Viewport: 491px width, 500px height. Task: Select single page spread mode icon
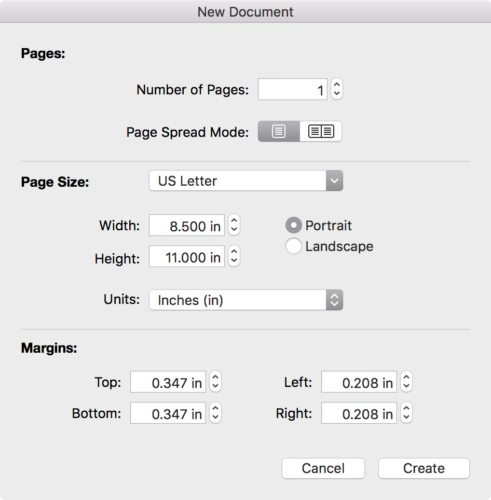(x=279, y=131)
